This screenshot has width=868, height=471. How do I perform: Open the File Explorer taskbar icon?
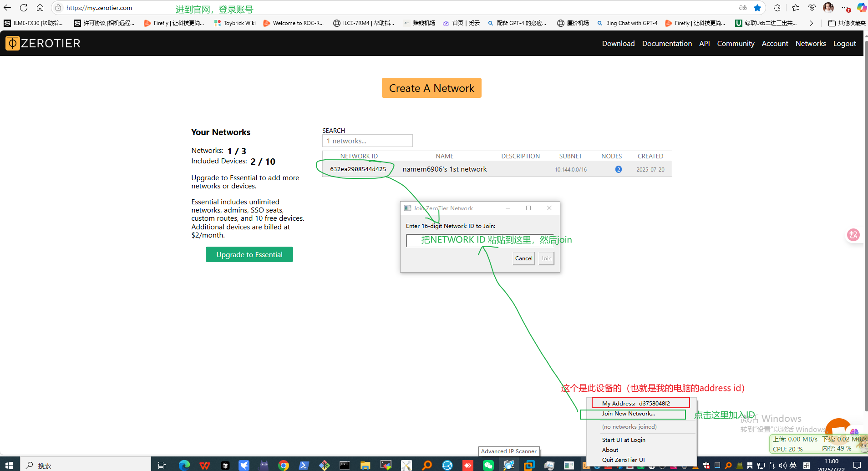[x=365, y=465]
